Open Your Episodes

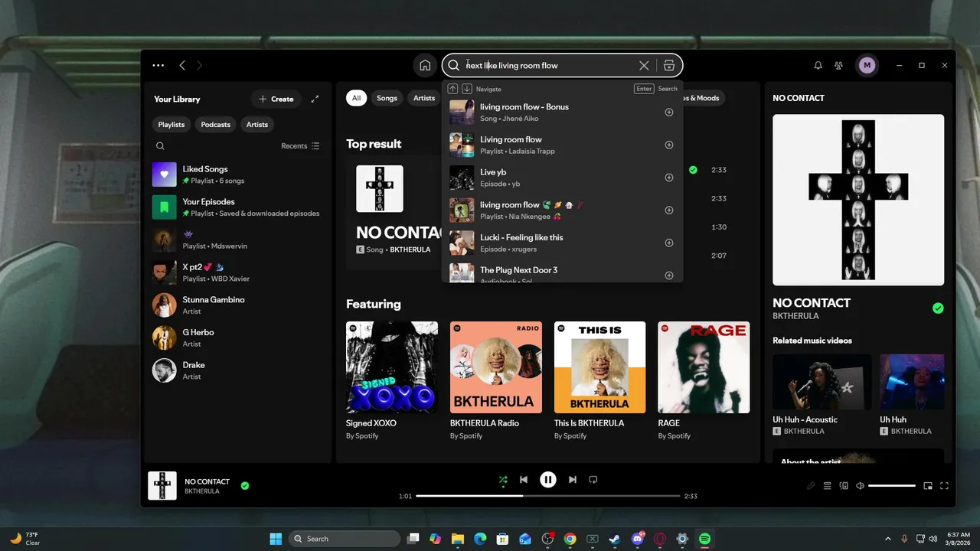click(237, 207)
